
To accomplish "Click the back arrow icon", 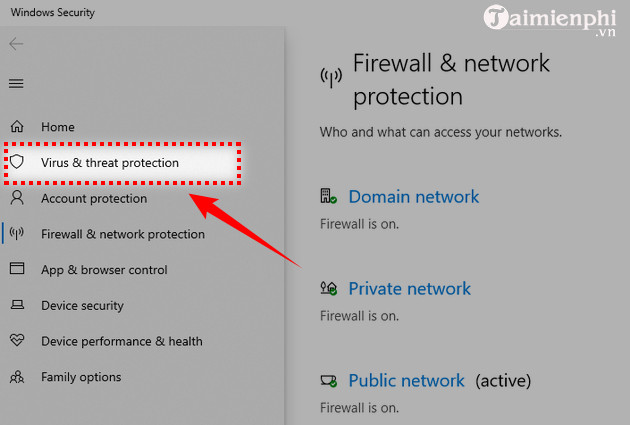I will pos(16,44).
